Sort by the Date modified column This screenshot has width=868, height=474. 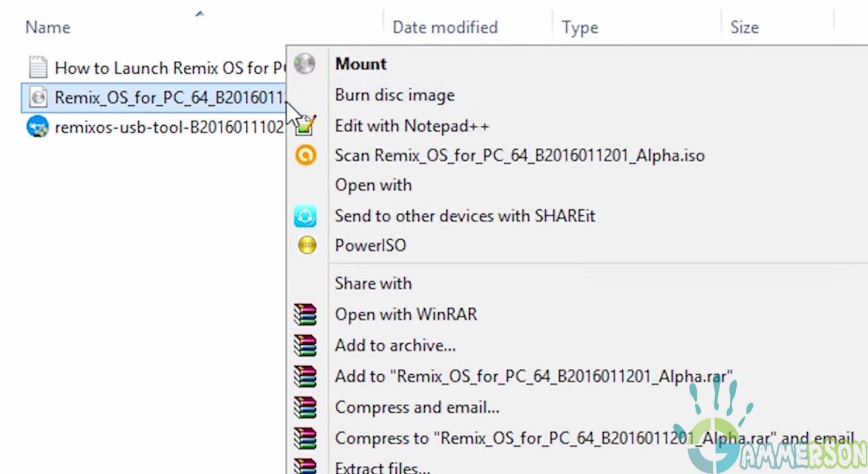click(x=445, y=27)
